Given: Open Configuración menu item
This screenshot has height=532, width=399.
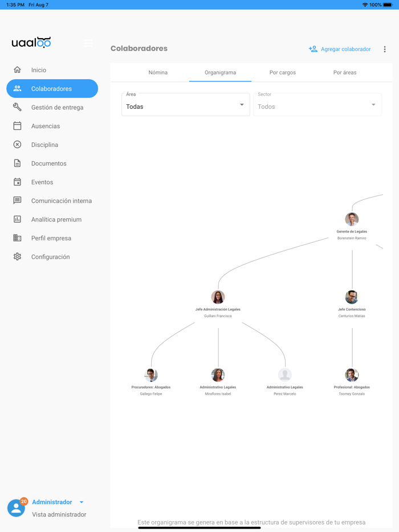Looking at the screenshot, I should click(52, 256).
